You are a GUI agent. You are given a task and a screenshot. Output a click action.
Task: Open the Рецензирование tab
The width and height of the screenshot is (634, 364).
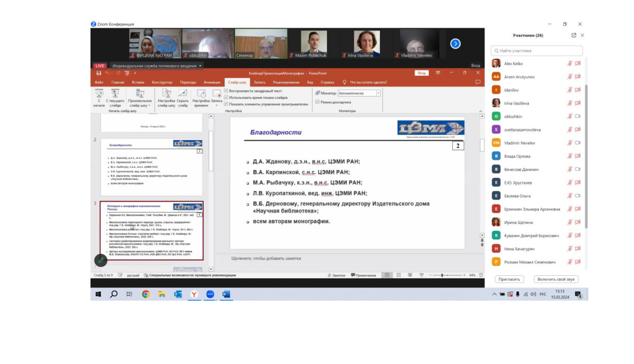click(286, 82)
